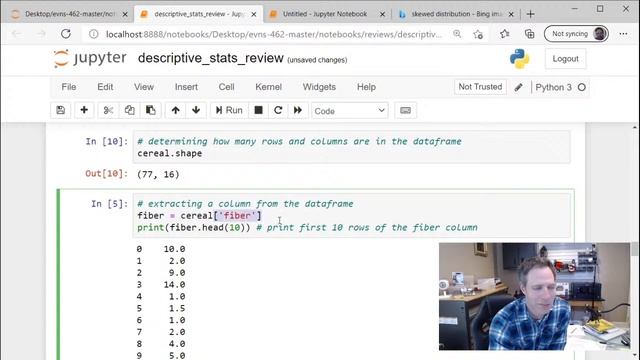
Task: Restart kernel and run all fast-forward icon
Action: click(298, 110)
